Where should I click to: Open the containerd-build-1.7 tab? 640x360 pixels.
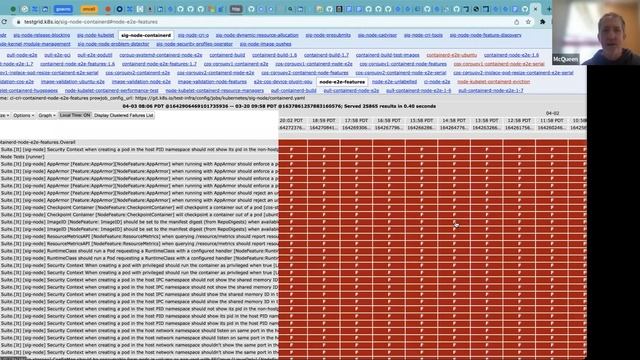tap(326, 55)
